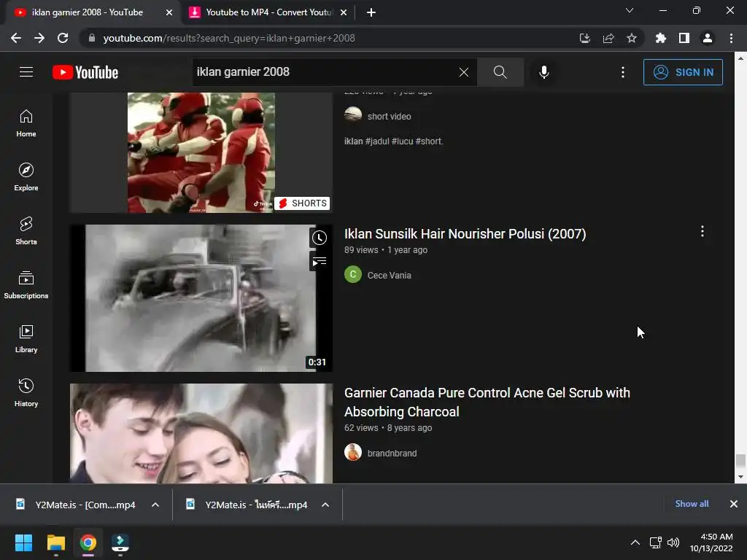Expand options for Y2Mate.is [Com...mp4 download

coord(155,505)
